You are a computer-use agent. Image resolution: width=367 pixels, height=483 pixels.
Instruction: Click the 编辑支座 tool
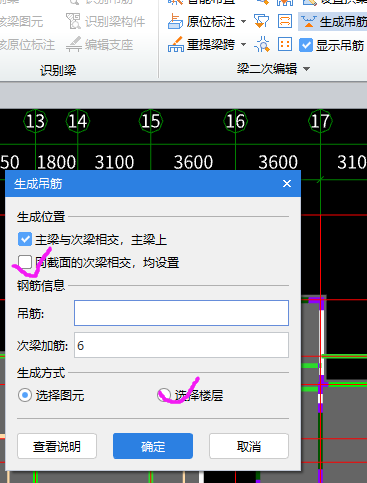pos(100,44)
